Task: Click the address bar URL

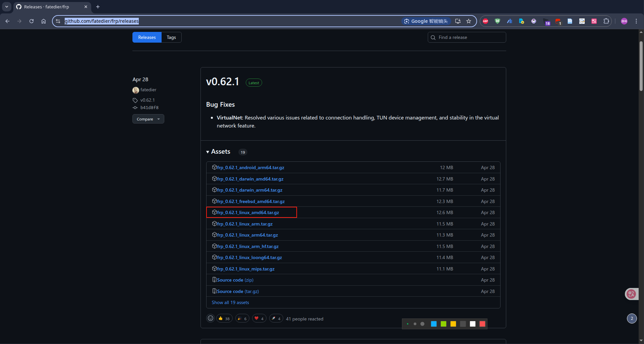Action: coord(102,21)
